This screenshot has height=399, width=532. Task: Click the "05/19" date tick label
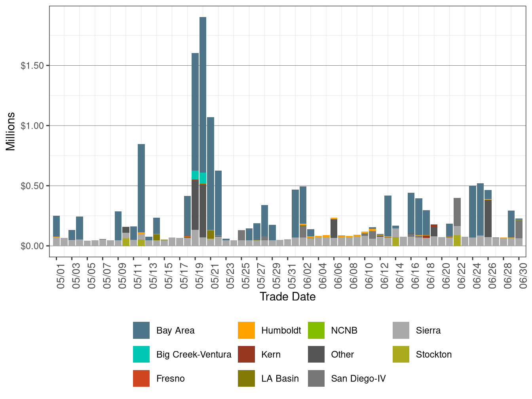199,275
